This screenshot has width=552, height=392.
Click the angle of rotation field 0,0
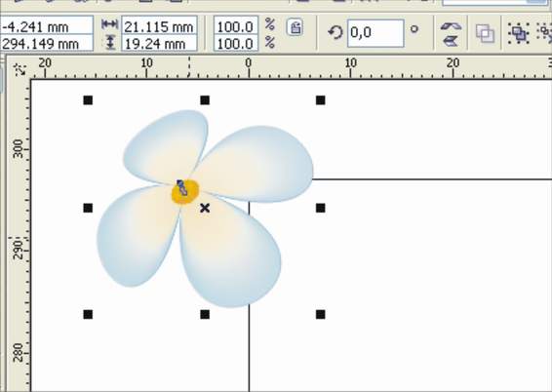pyautogui.click(x=375, y=33)
